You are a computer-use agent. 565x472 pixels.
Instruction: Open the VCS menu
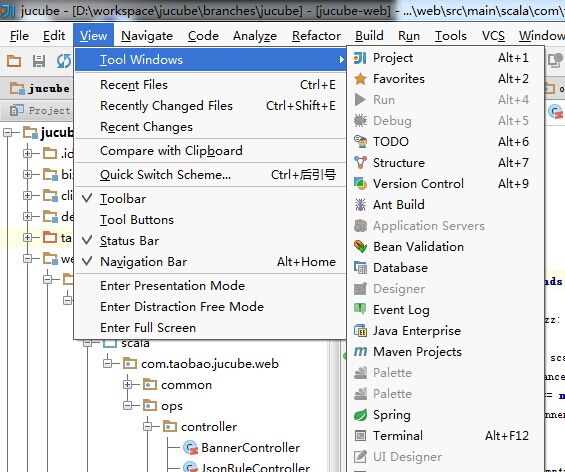pos(493,36)
